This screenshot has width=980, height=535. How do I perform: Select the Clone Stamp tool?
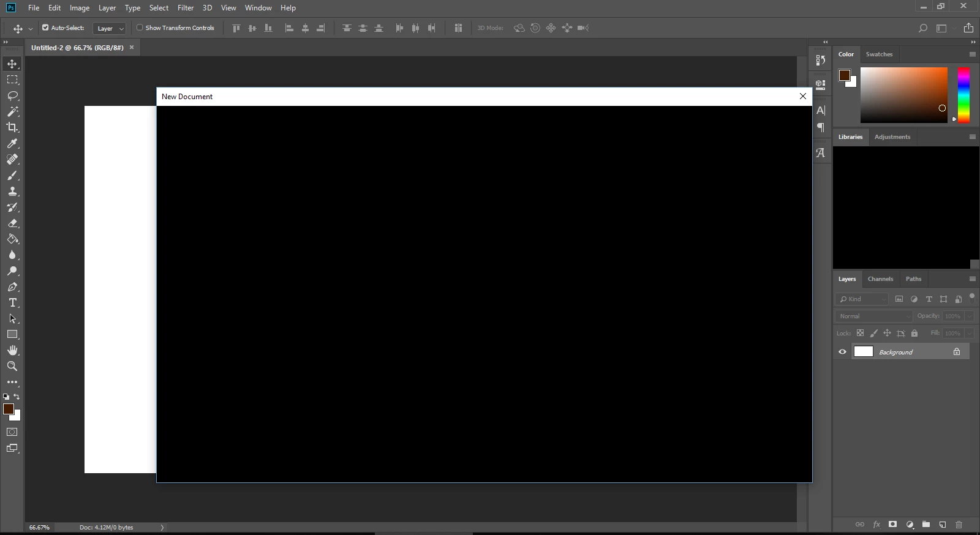click(12, 191)
